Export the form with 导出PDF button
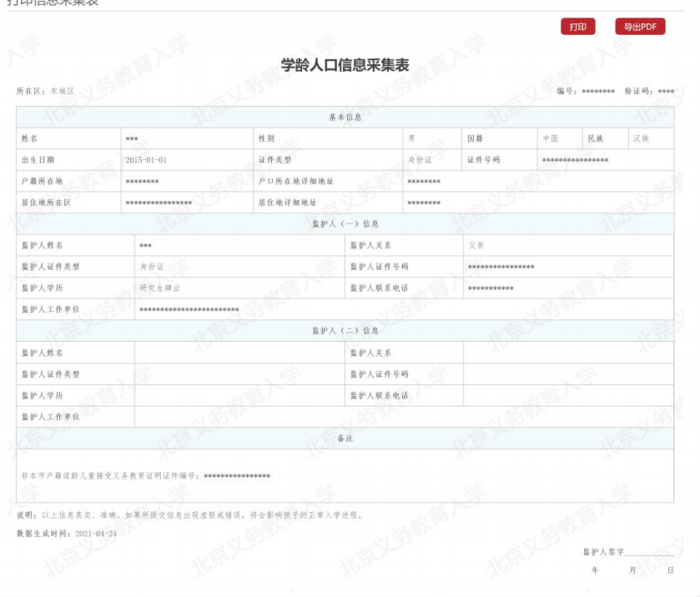This screenshot has width=700, height=597. pyautogui.click(x=640, y=27)
